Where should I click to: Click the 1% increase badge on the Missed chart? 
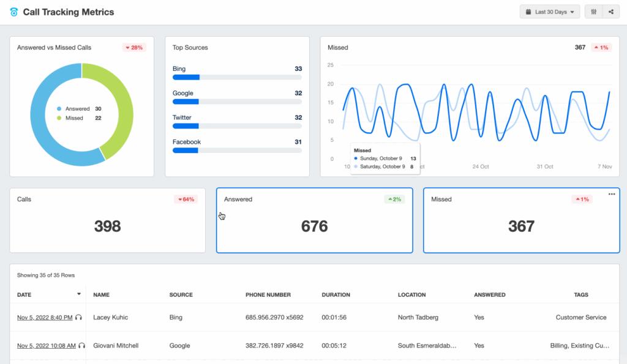pos(601,46)
